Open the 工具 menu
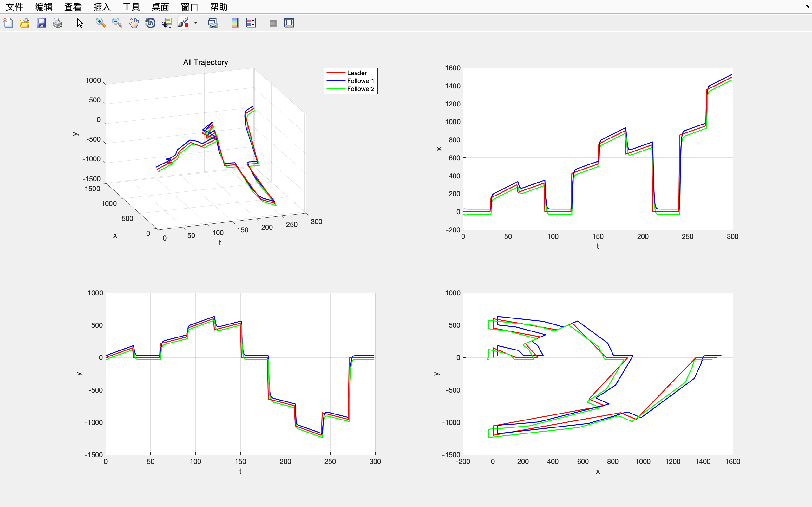 (x=131, y=7)
